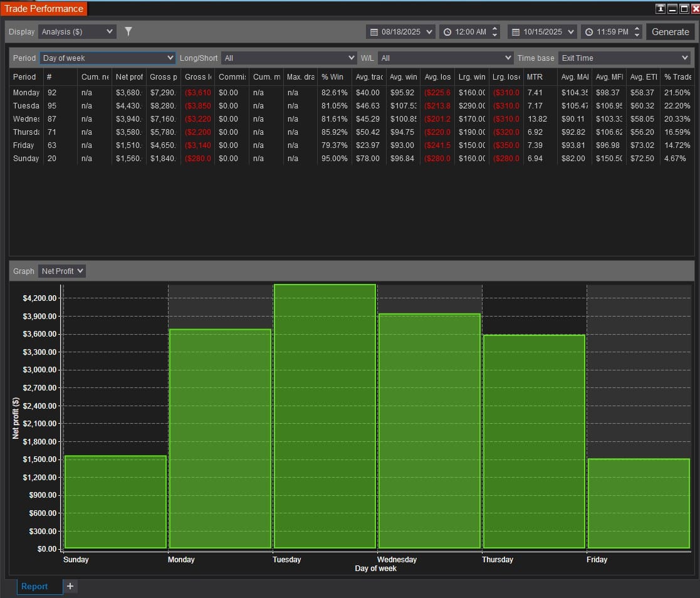Switch to the Report tab
Screen dimensions: 700x598
point(34,586)
